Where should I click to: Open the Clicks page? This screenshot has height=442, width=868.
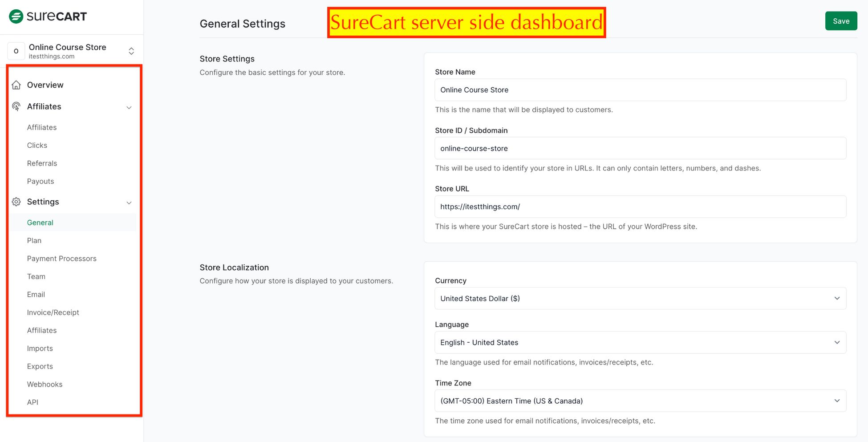(x=37, y=145)
